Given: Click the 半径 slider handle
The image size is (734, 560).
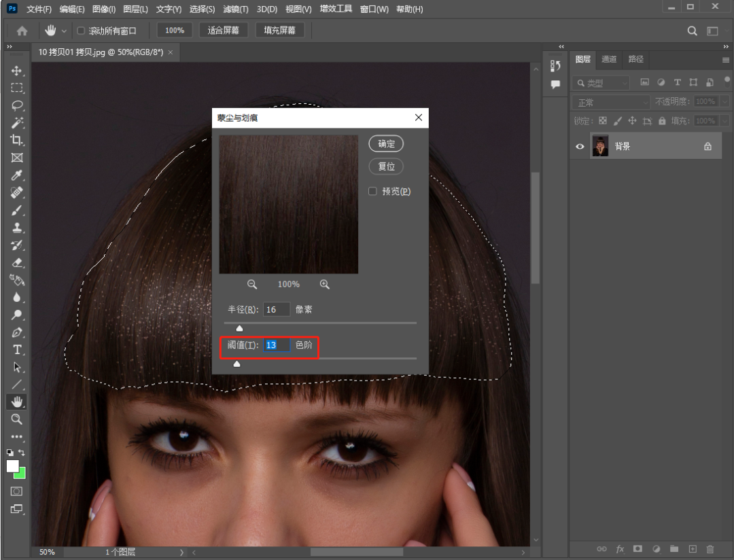Looking at the screenshot, I should tap(239, 328).
